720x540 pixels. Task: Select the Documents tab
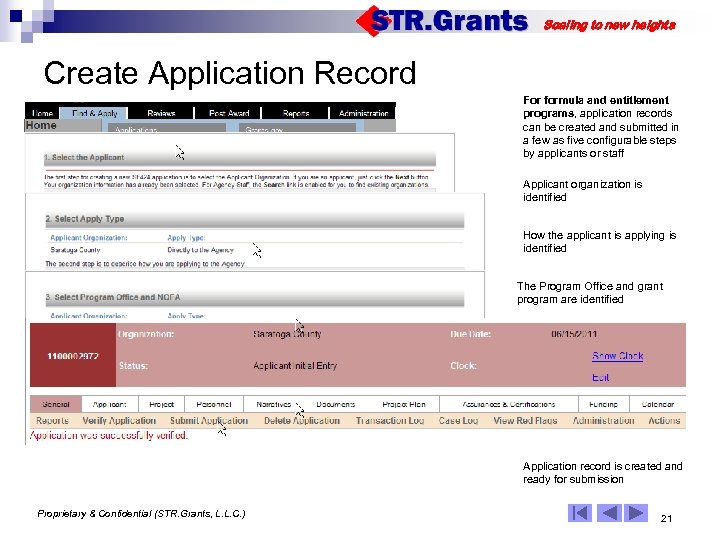[336, 405]
